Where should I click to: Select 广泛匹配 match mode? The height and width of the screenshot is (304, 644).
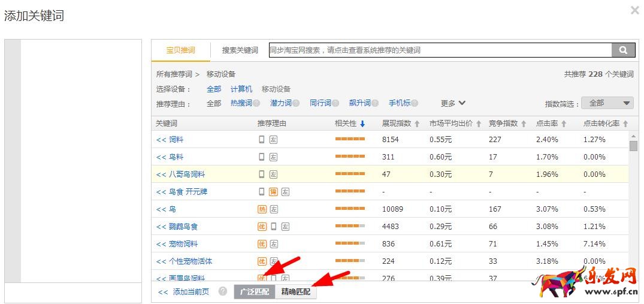point(255,292)
